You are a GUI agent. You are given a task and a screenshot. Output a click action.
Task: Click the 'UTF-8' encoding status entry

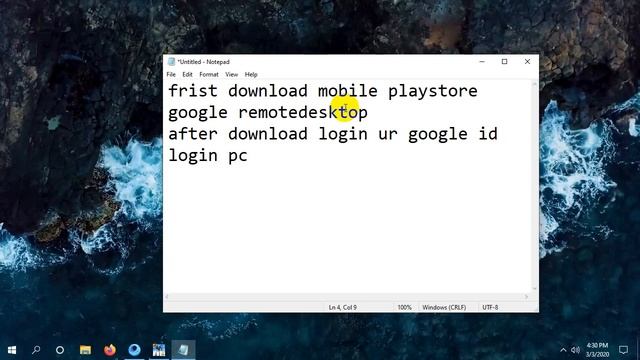[x=490, y=307]
